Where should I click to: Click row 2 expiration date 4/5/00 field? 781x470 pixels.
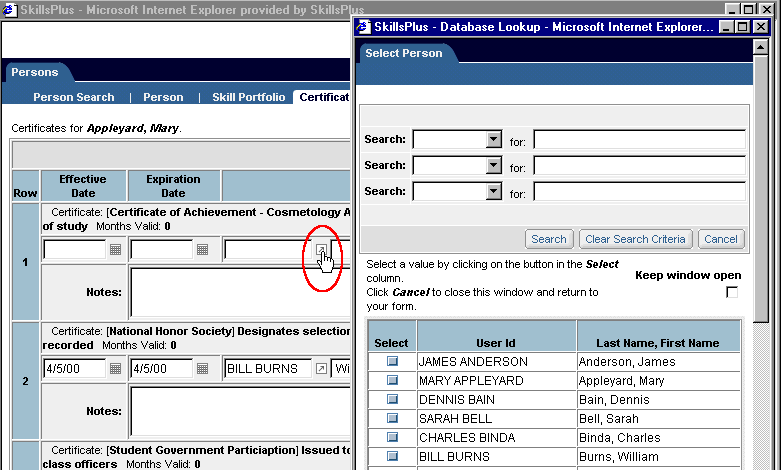161,368
